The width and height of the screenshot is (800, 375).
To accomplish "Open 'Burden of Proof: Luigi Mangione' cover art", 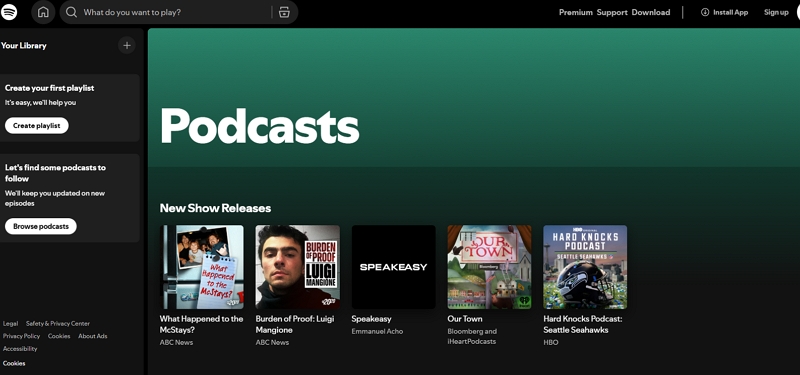I will [297, 267].
